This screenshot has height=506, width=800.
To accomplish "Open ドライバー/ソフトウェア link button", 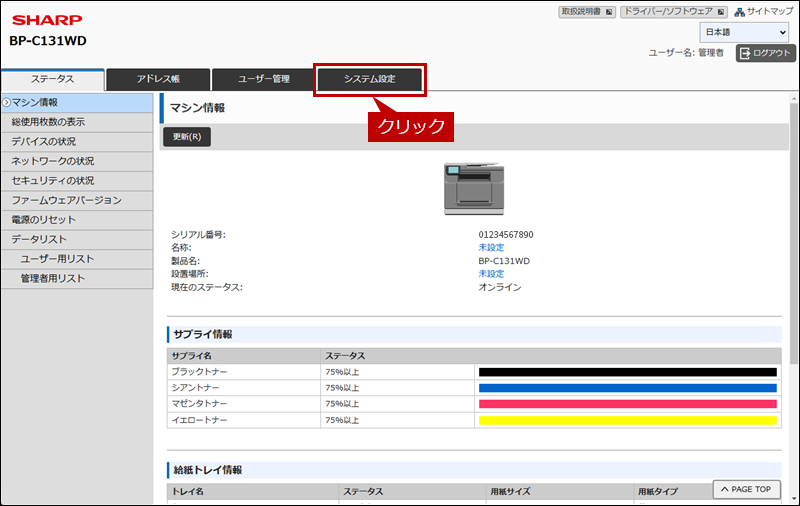I will pyautogui.click(x=674, y=12).
